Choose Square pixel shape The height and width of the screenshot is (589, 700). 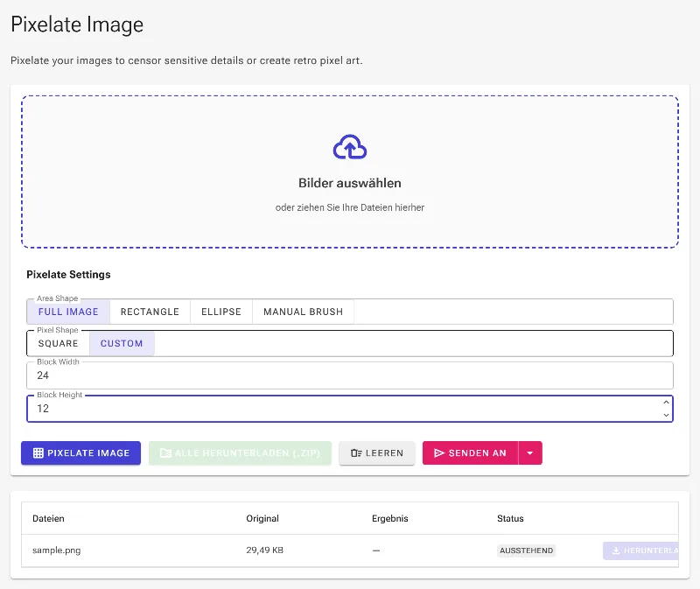pos(58,343)
